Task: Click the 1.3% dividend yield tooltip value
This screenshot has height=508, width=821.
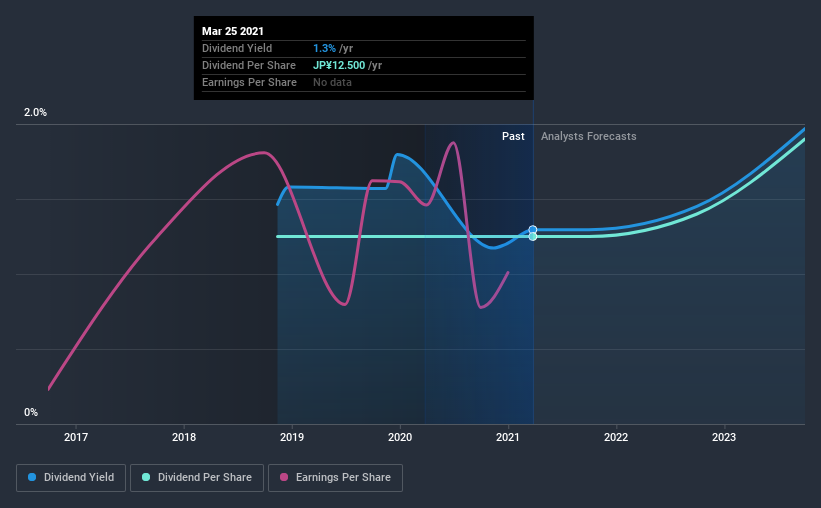Action: tap(324, 48)
